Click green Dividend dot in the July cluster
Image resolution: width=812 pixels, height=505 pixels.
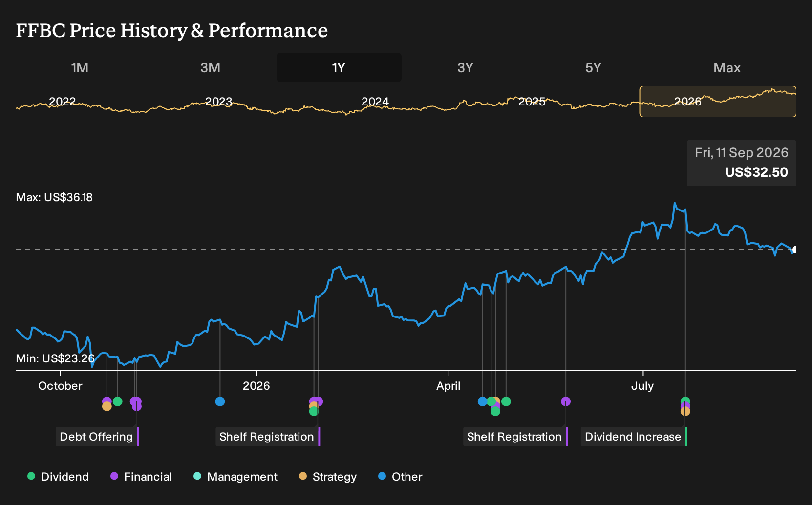[x=685, y=401]
